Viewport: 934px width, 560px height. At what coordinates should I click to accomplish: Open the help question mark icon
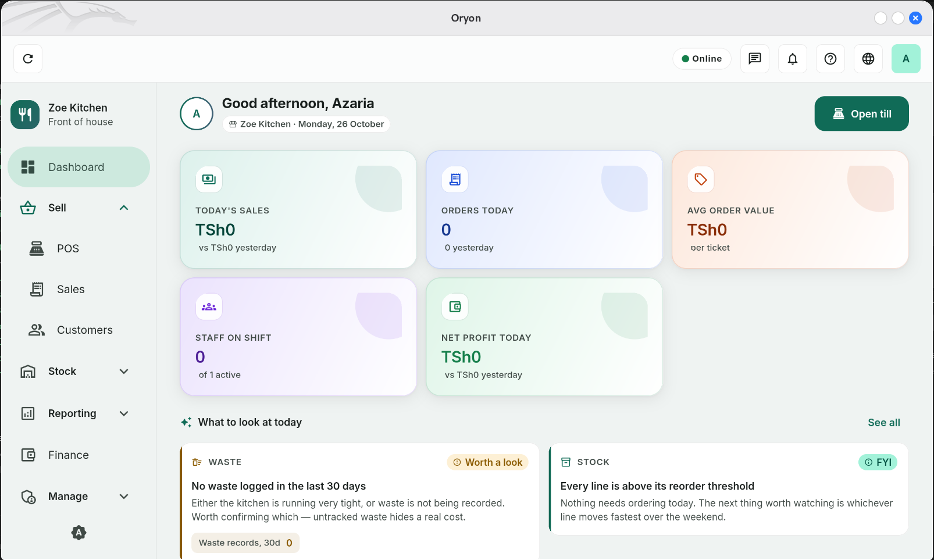pyautogui.click(x=830, y=59)
